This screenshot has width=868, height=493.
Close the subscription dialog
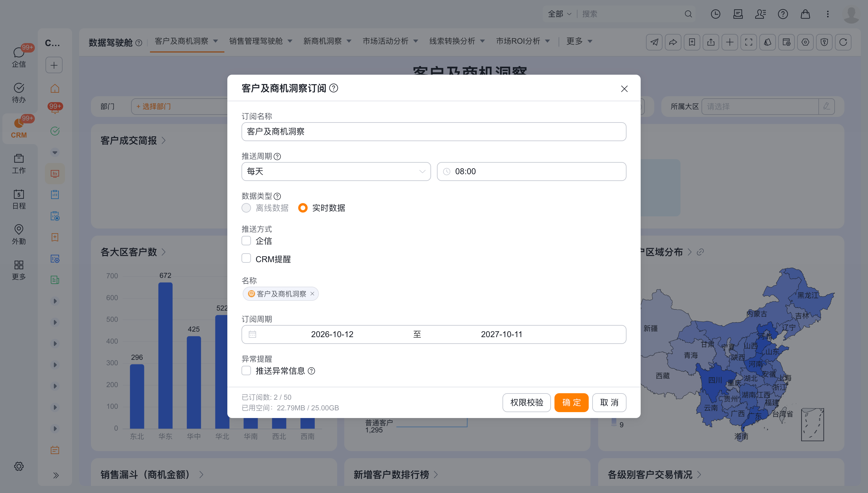pyautogui.click(x=624, y=89)
